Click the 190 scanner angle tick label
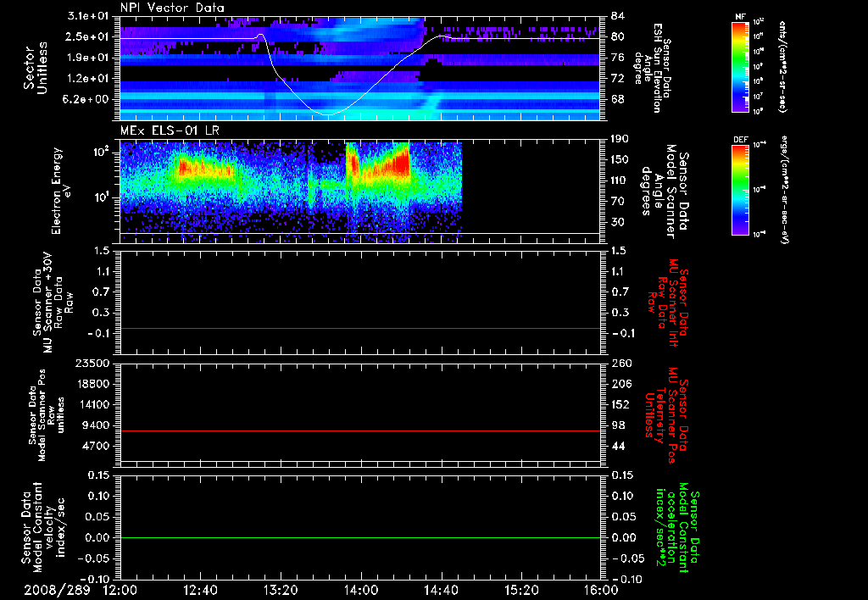Viewport: 868px width, 600px height. coord(620,139)
